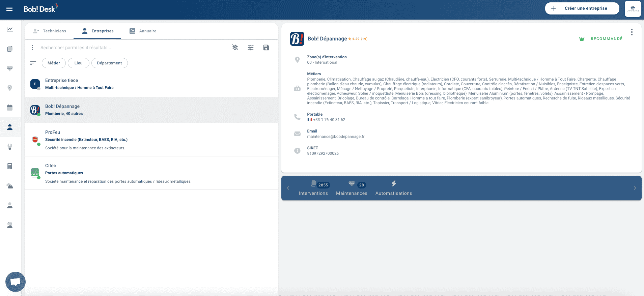Viewport: 644px width, 296px height.
Task: Open the Automatisations tab
Action: pyautogui.click(x=394, y=188)
